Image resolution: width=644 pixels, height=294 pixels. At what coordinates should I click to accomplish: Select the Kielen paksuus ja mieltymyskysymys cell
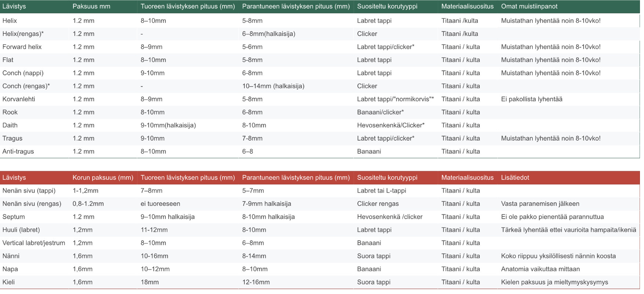pyautogui.click(x=554, y=282)
